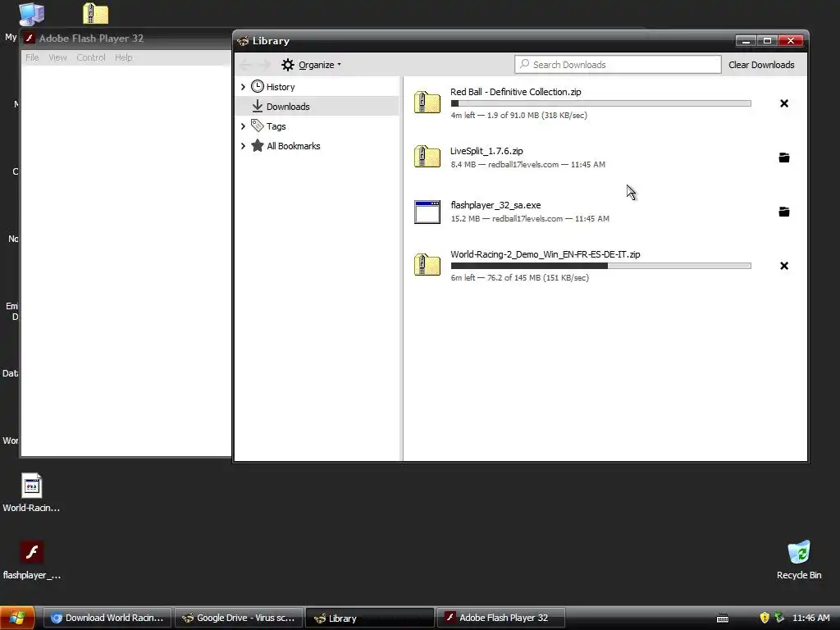Click the Red Ball download progress bar
The width and height of the screenshot is (840, 630).
(x=600, y=103)
